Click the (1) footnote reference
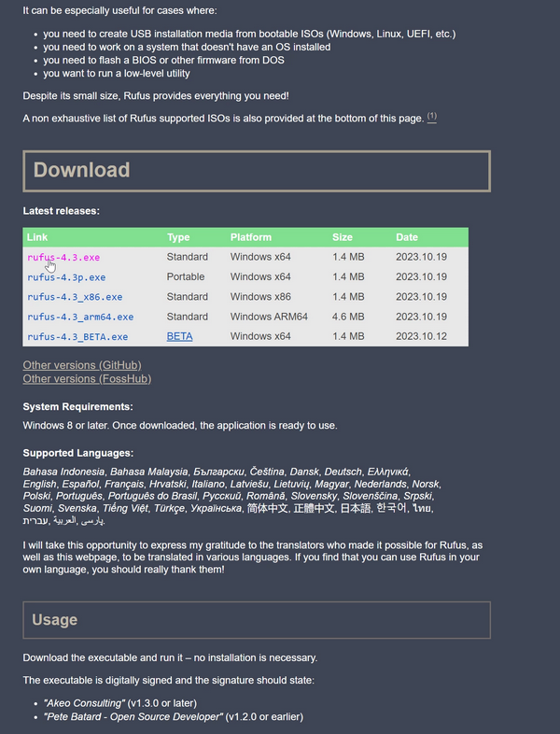The width and height of the screenshot is (560, 734). [x=432, y=118]
